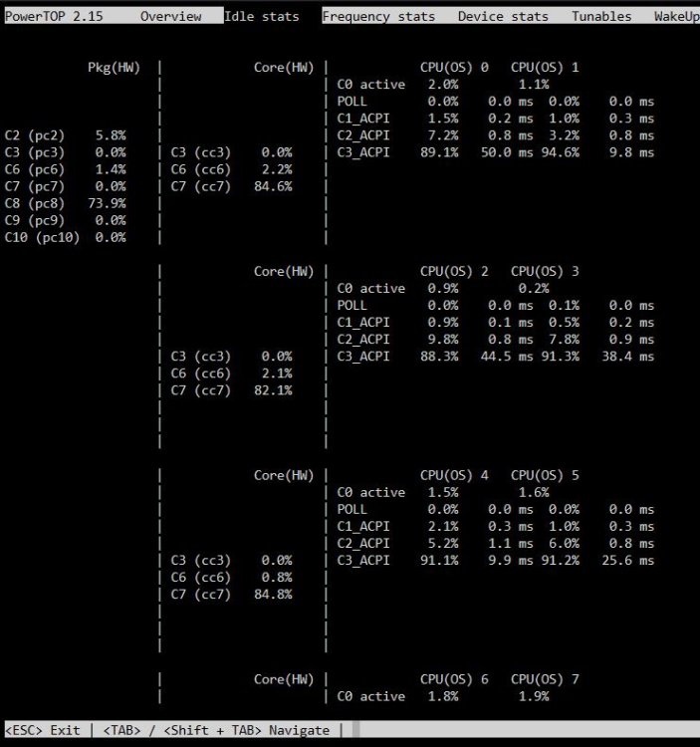700x747 pixels.
Task: Select the 0.2% C0 active value
Action: pyautogui.click(x=534, y=288)
